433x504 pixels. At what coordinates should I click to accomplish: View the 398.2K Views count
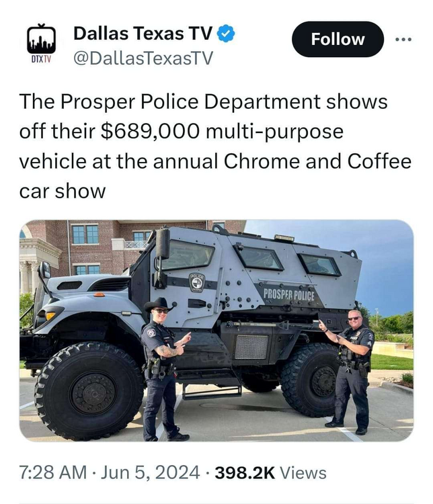pos(270,473)
